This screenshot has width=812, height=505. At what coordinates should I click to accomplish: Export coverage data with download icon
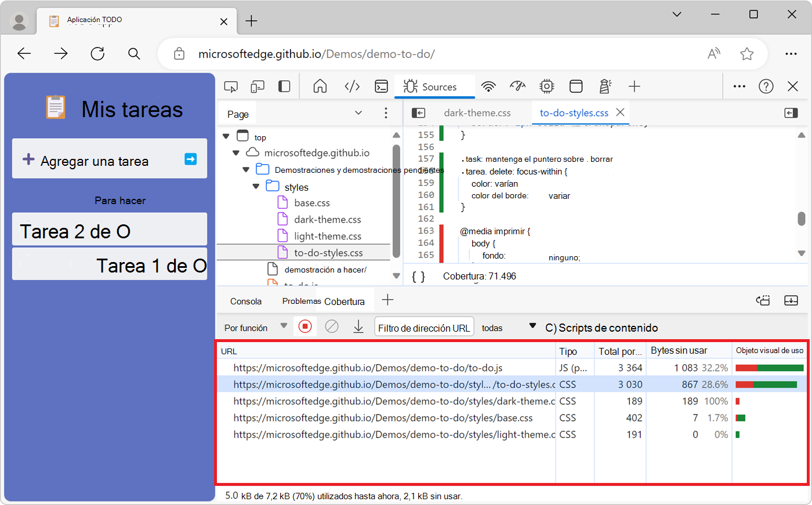tap(358, 327)
